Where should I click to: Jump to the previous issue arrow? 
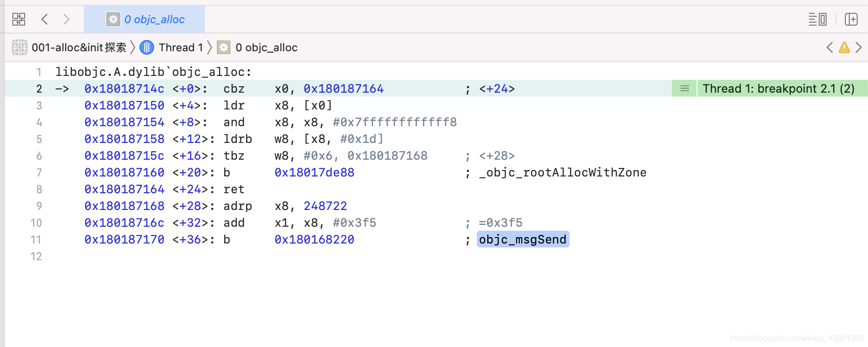coord(830,47)
